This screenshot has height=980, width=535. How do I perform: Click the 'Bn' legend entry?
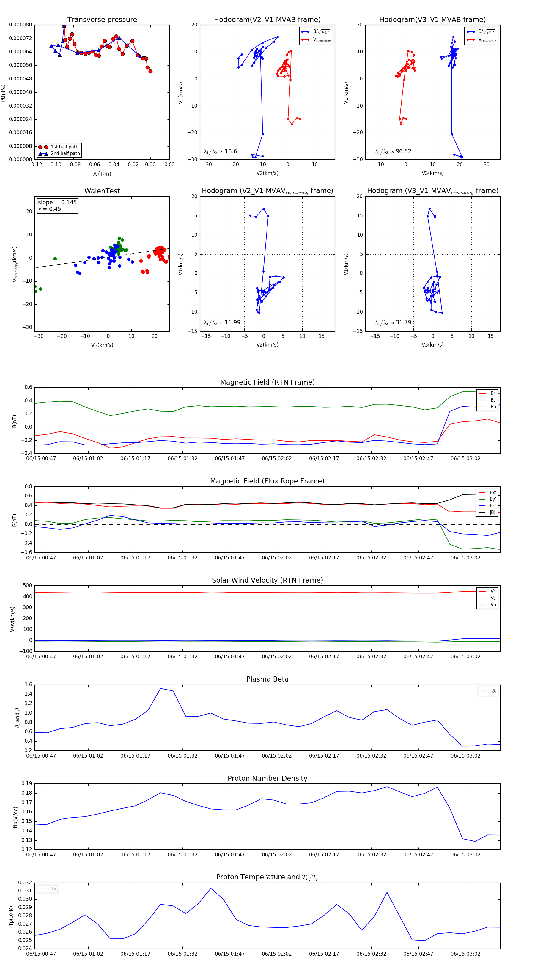tap(487, 407)
